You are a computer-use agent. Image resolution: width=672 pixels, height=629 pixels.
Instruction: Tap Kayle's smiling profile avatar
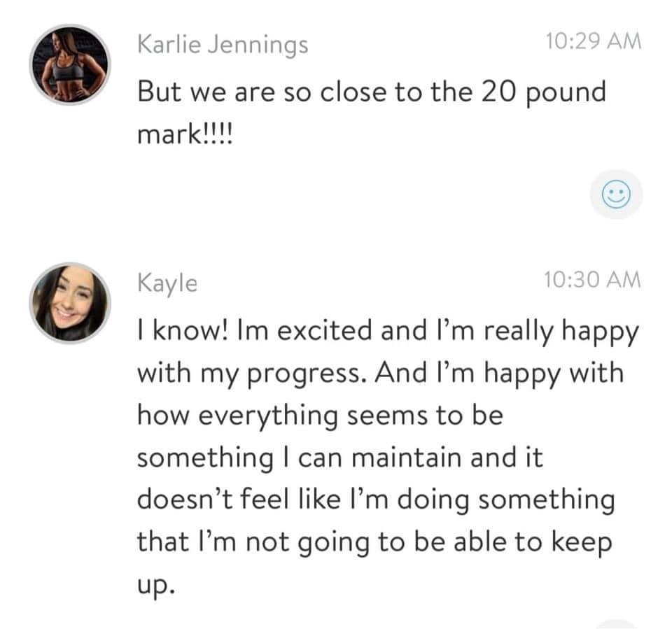tap(70, 303)
